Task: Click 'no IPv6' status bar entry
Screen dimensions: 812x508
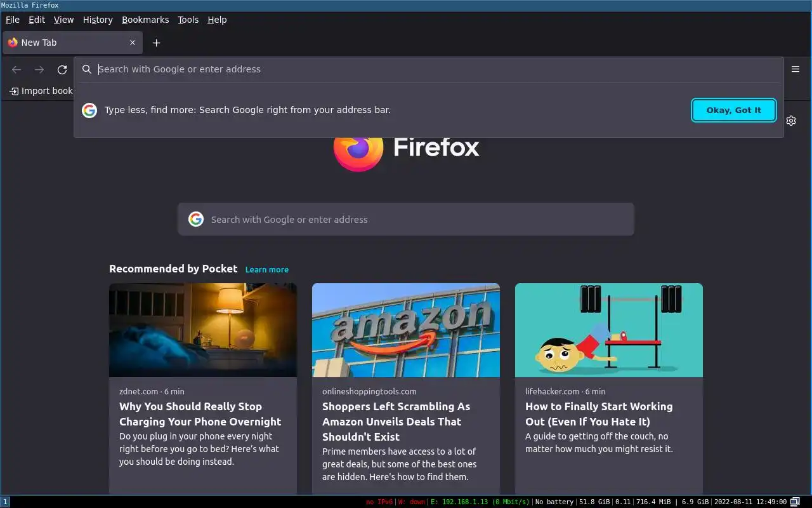Action: coord(379,502)
